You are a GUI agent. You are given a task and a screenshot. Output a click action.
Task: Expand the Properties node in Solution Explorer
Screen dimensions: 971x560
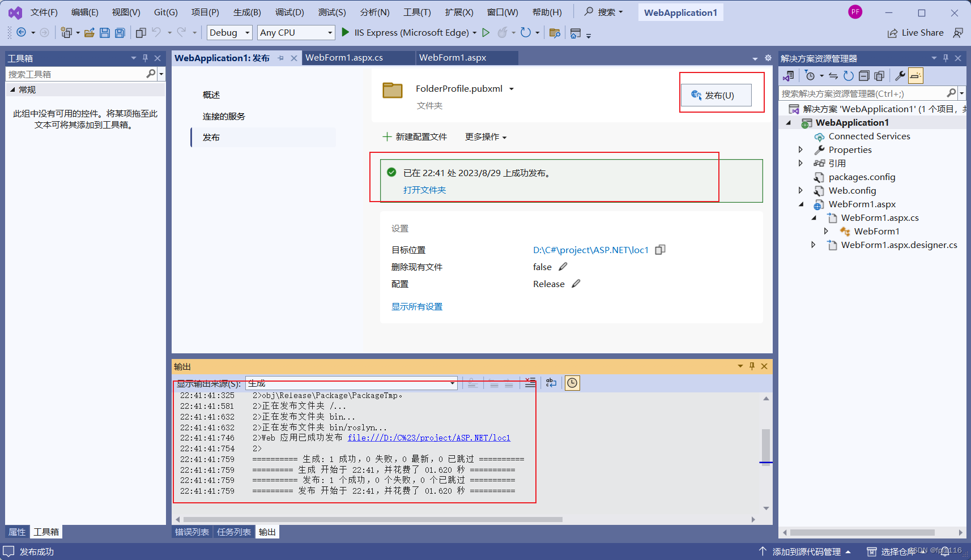[800, 150]
